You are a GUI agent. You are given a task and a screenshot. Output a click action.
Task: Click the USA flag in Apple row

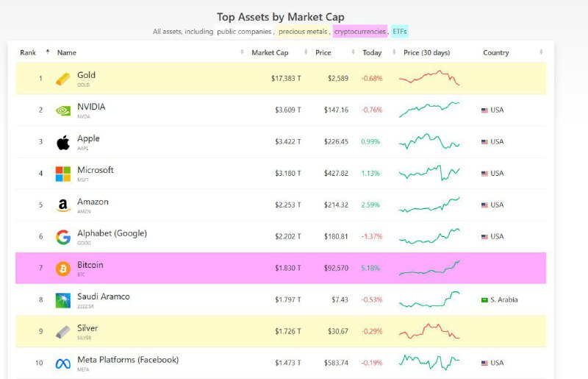[x=484, y=141]
